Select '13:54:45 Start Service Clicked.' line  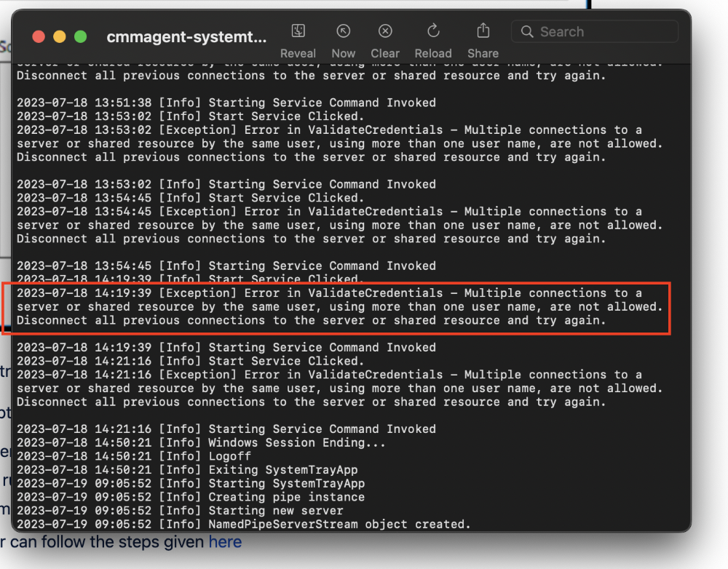(191, 198)
